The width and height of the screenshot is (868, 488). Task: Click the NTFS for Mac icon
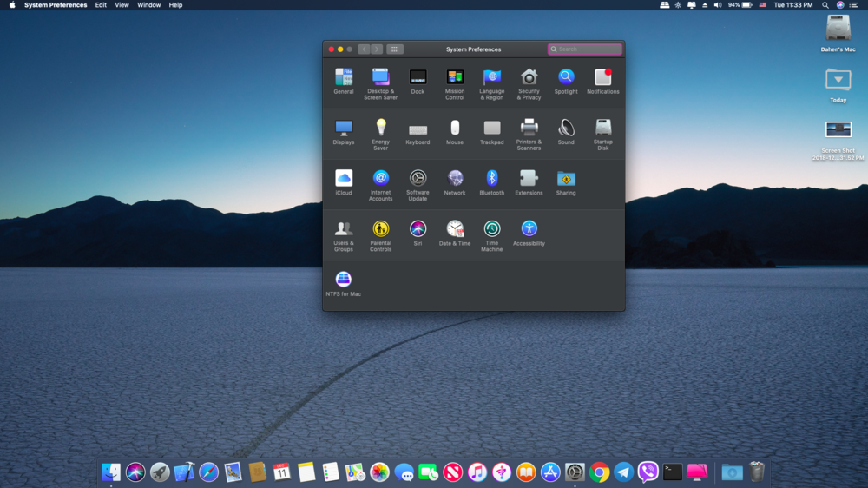344,280
